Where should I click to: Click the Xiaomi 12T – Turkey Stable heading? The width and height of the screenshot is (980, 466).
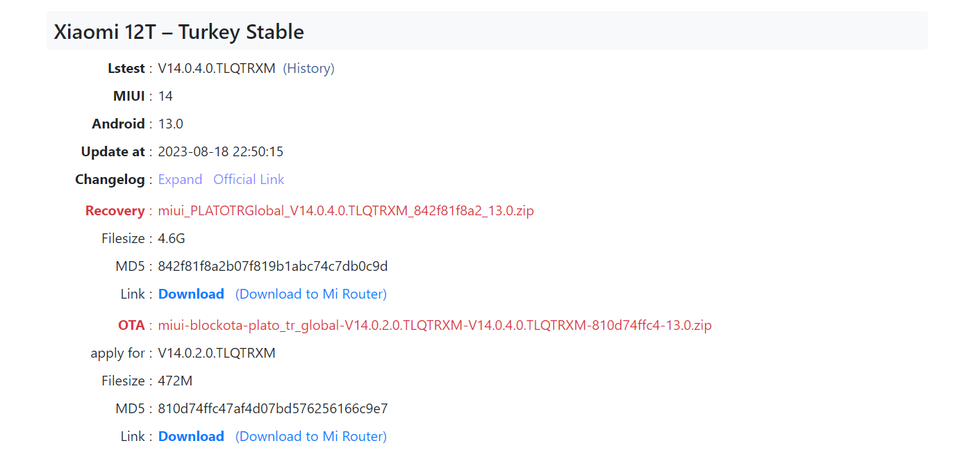179,32
